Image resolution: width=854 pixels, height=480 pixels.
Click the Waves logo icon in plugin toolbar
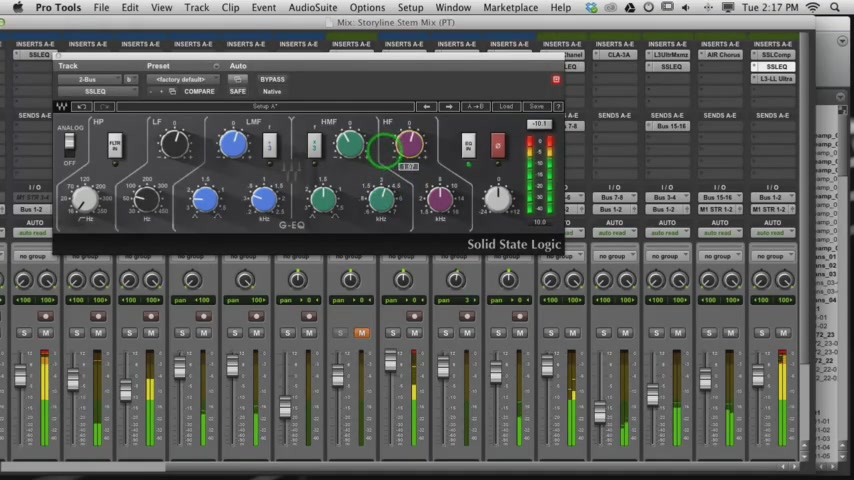[63, 106]
